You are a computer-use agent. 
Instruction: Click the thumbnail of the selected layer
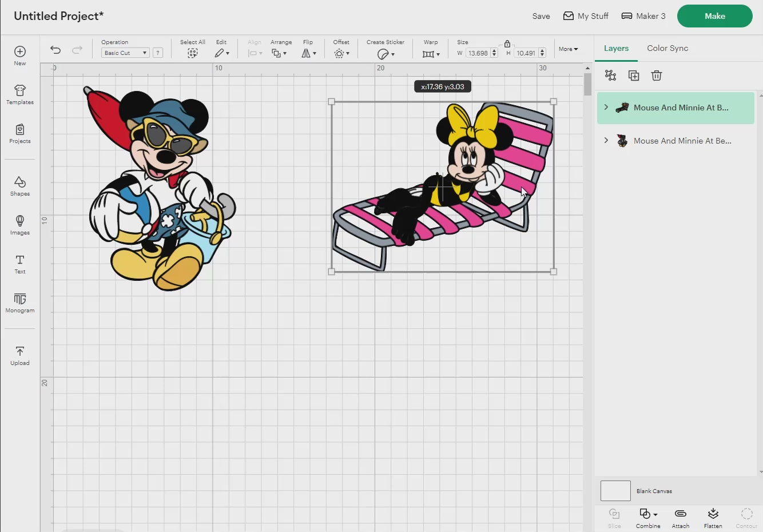[x=622, y=108]
